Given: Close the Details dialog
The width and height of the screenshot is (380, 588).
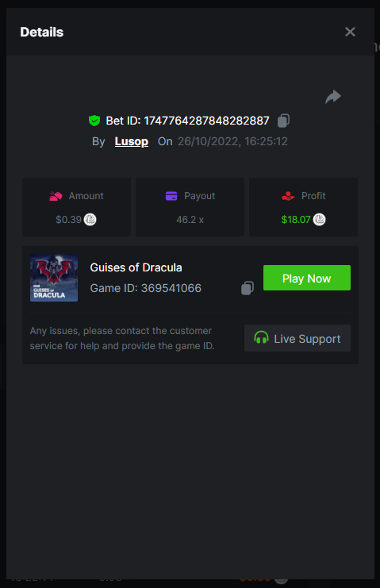Looking at the screenshot, I should pos(350,32).
